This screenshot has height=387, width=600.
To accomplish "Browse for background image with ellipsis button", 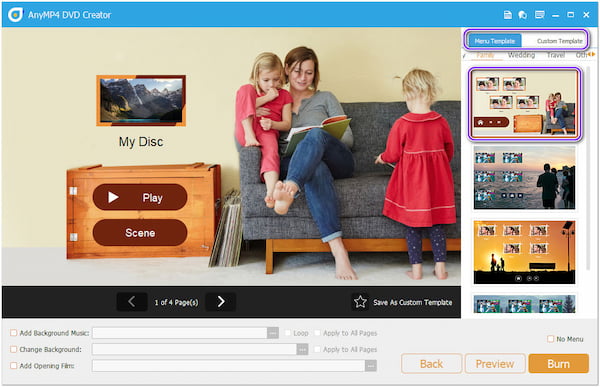I will click(302, 349).
